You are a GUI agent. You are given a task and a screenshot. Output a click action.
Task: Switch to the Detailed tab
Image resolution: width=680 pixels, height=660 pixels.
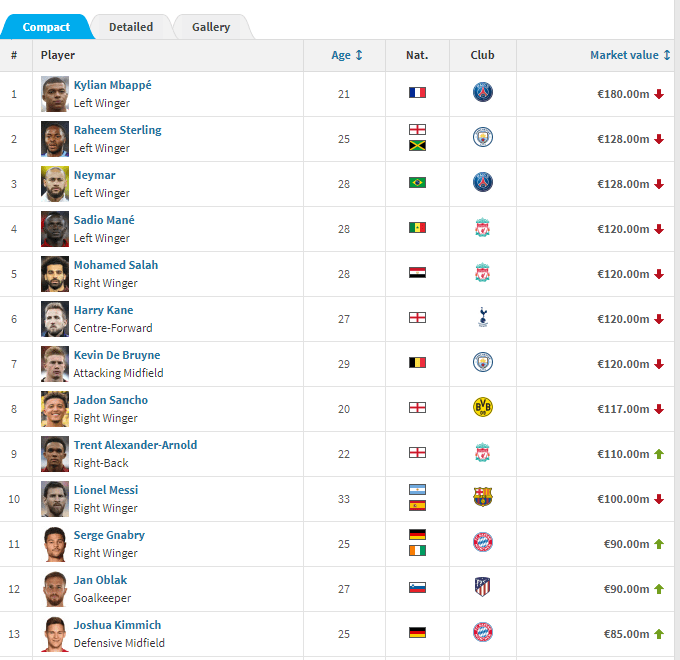click(x=131, y=27)
